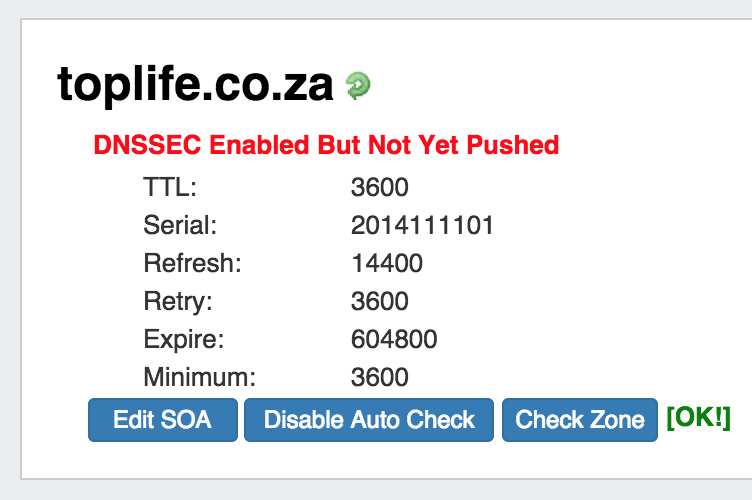This screenshot has width=752, height=500.
Task: Click the Refresh field label
Action: 193,264
